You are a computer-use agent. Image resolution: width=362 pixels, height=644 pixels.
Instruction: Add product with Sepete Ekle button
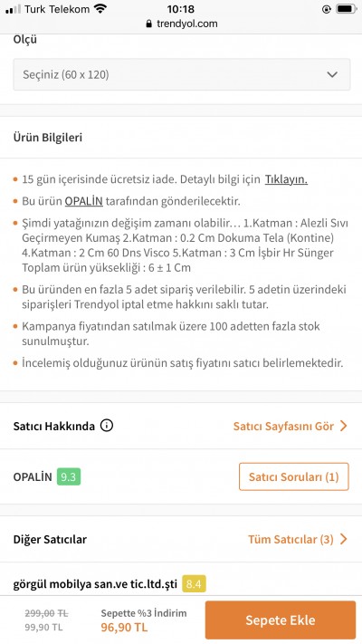[x=281, y=620]
